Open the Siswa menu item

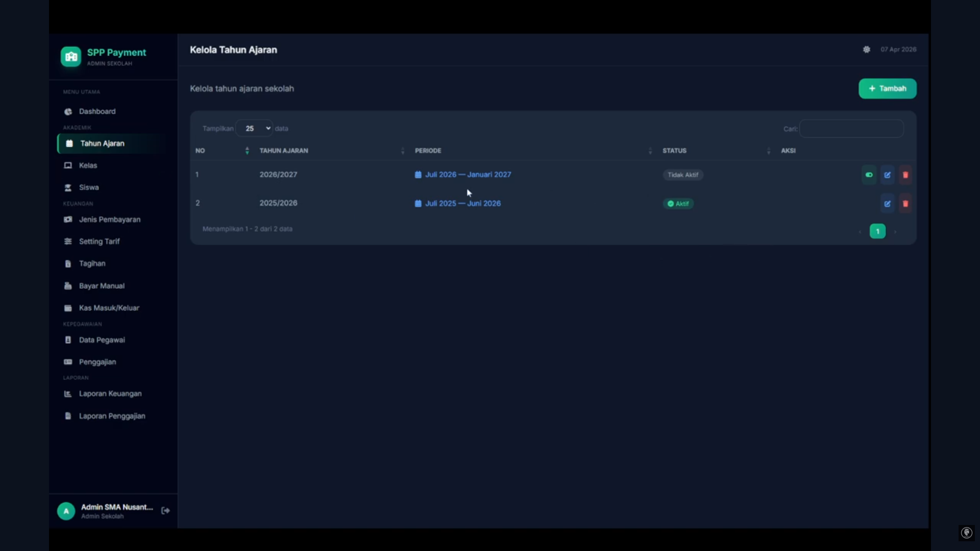(89, 188)
